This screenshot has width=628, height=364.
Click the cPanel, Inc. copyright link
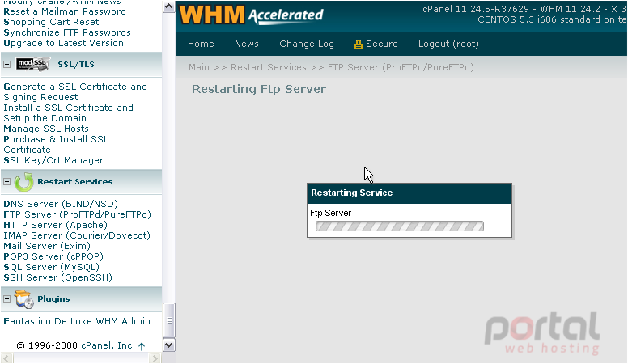[108, 346]
